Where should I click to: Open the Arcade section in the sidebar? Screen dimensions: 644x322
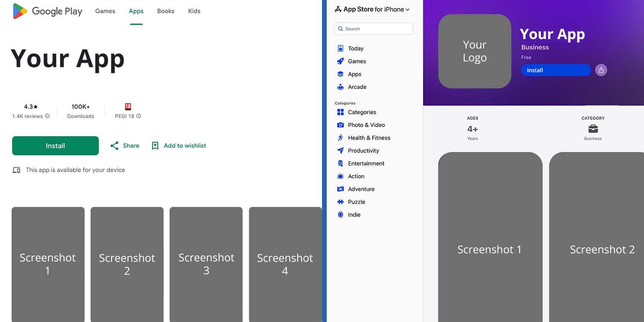click(356, 87)
